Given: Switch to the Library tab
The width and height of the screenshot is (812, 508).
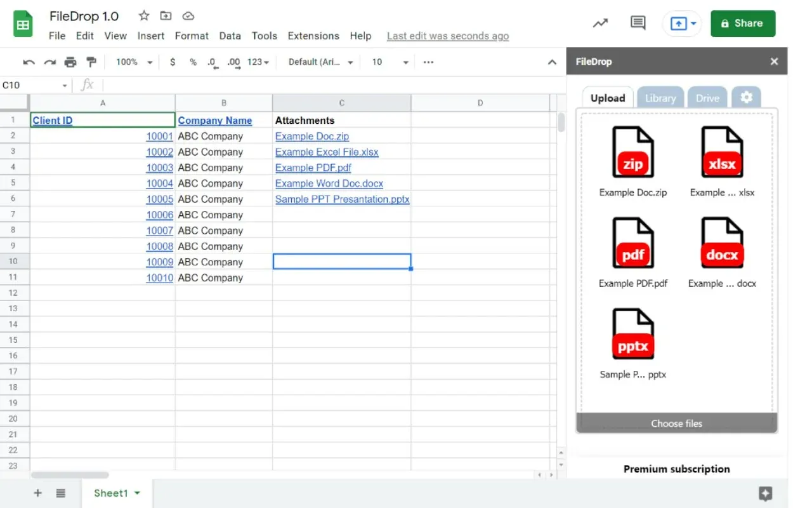Looking at the screenshot, I should (660, 98).
